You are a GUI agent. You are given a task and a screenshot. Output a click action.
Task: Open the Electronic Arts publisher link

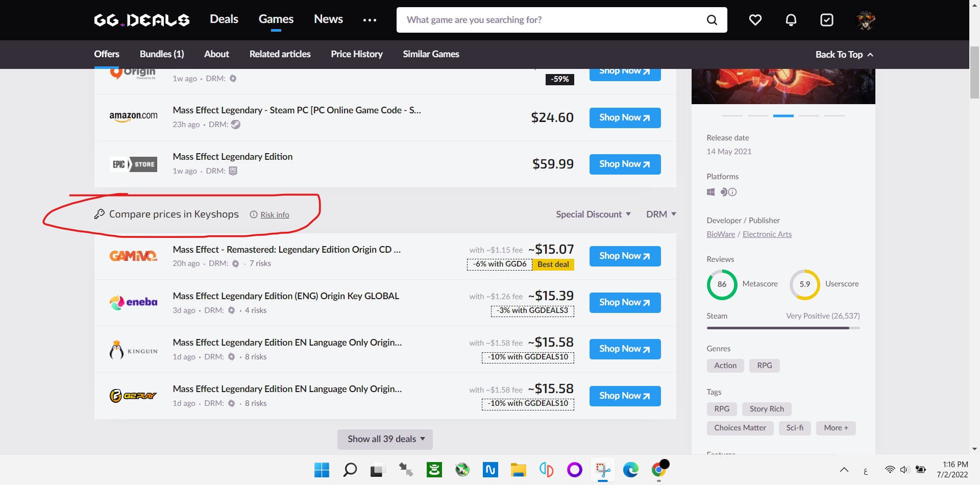tap(767, 234)
